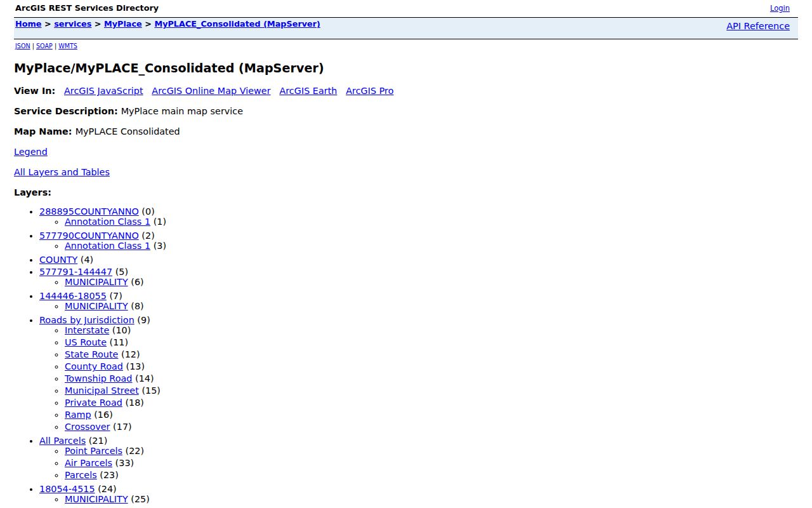Open MUNICIPALITY layer (6)
Screen dimensions: 812x508
[x=96, y=282]
